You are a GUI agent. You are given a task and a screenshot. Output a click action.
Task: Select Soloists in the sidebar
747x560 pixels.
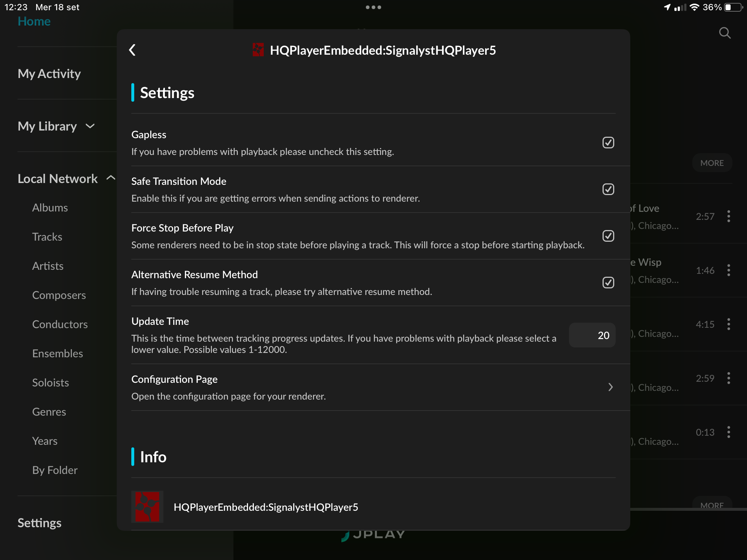[50, 382]
